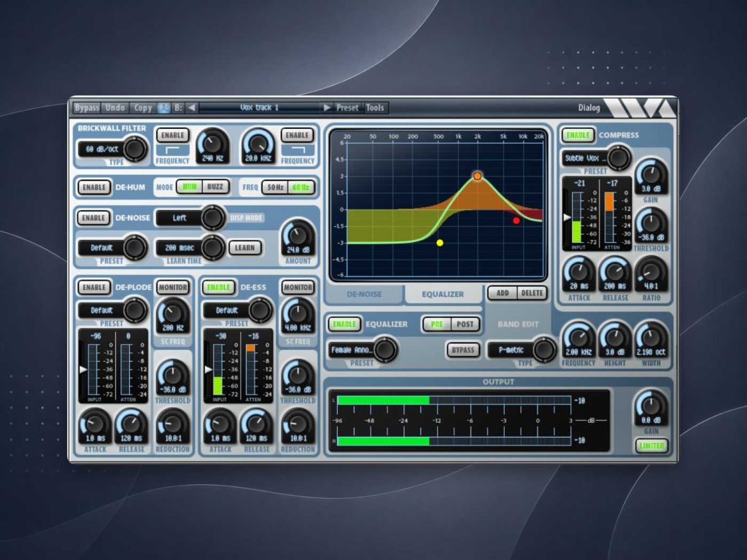This screenshot has height=560, width=747.
Task: Select BUZZ mode
Action: [215, 187]
